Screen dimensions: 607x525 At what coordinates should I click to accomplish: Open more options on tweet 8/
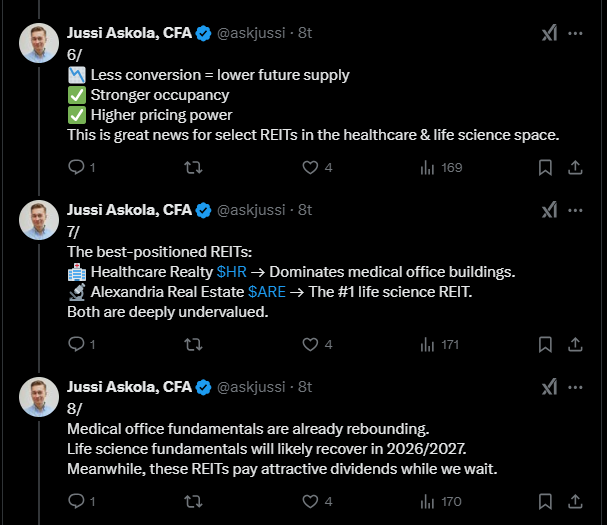575,387
